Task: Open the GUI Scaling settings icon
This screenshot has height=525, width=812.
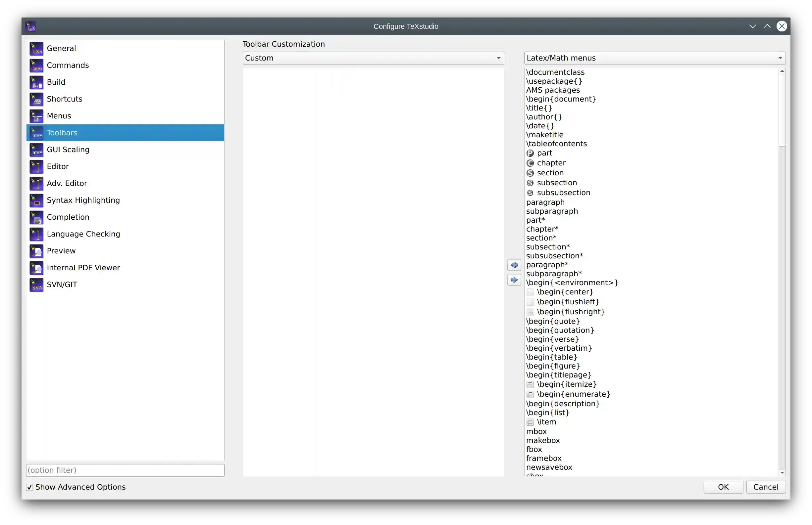Action: 36,150
